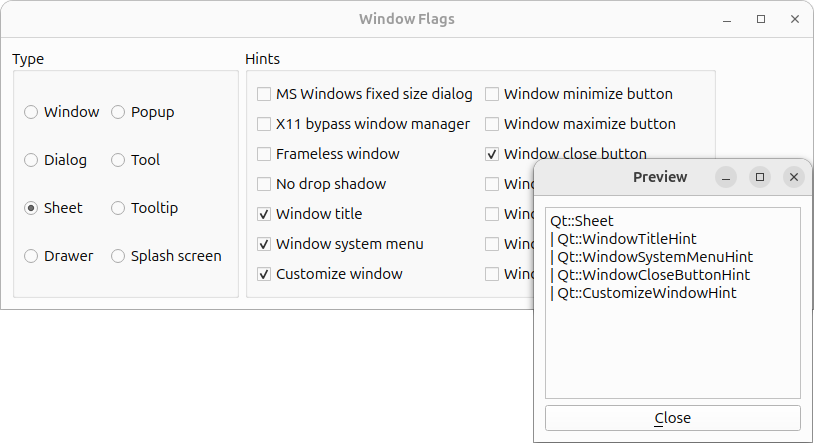Minimize the Preview window from its title bar
This screenshot has width=814, height=443.
727,177
